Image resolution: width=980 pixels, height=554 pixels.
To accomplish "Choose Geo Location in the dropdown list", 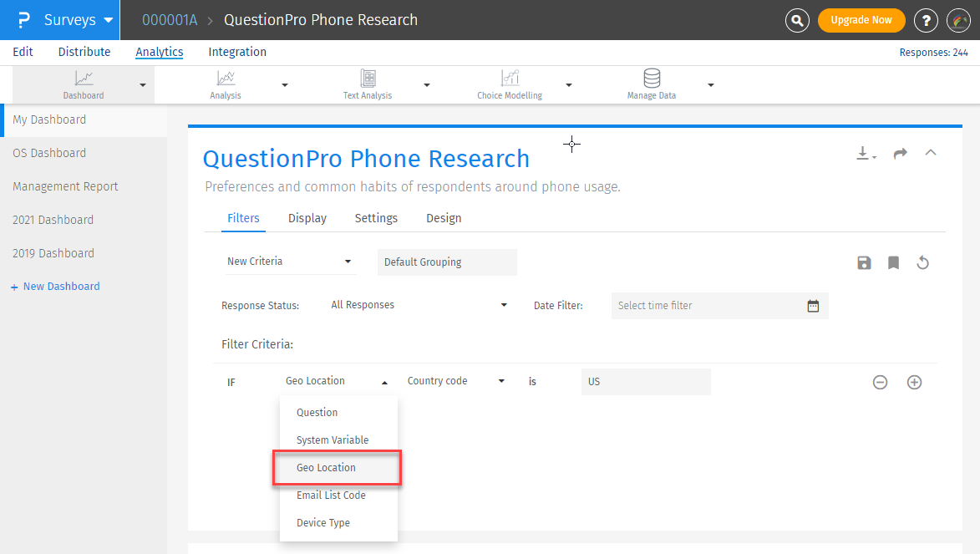I will pos(337,468).
